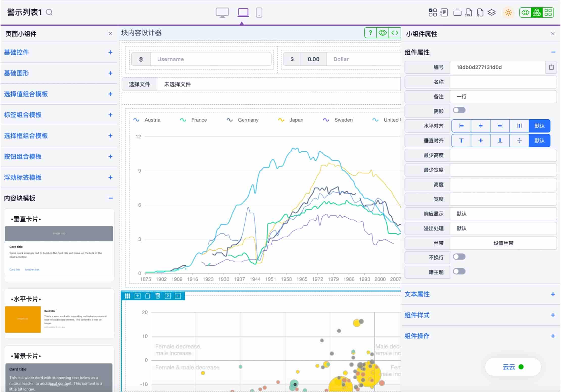The image size is (561, 392).
Task: Choose 默认 for 垂直对齐
Action: [540, 141]
